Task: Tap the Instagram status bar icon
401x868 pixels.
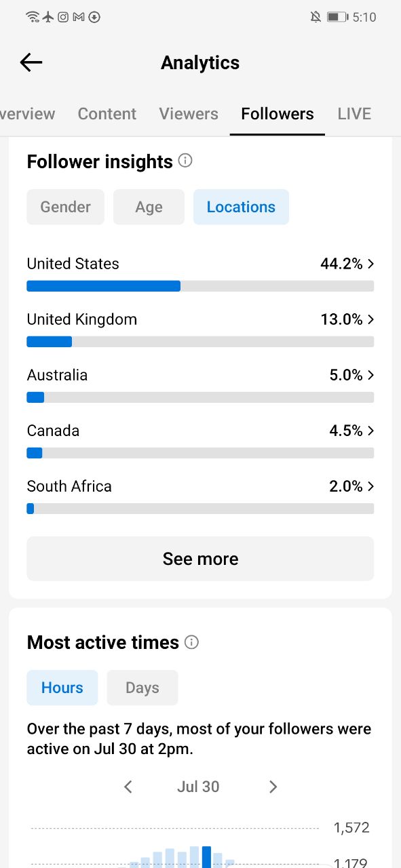Action: (63, 17)
